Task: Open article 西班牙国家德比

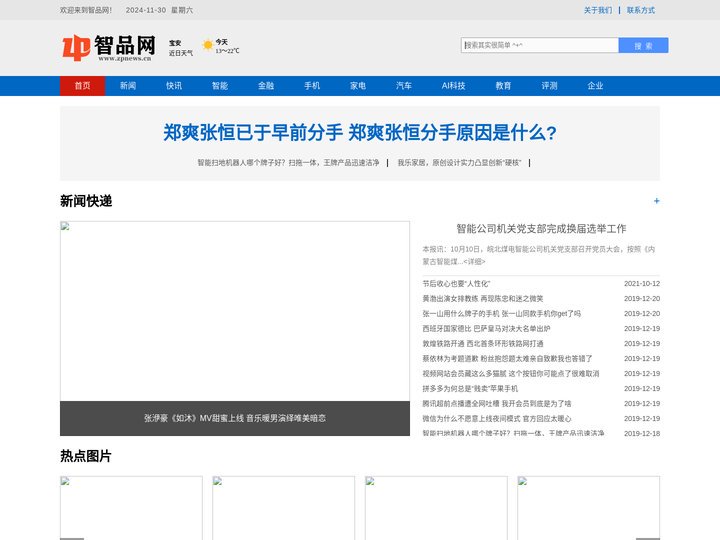Action: (486, 329)
